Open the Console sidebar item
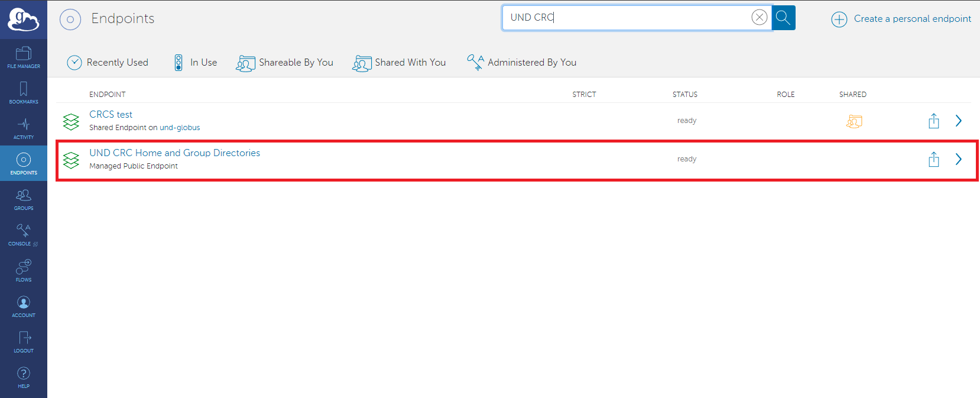Screen dimensions: 980x398 (24, 235)
